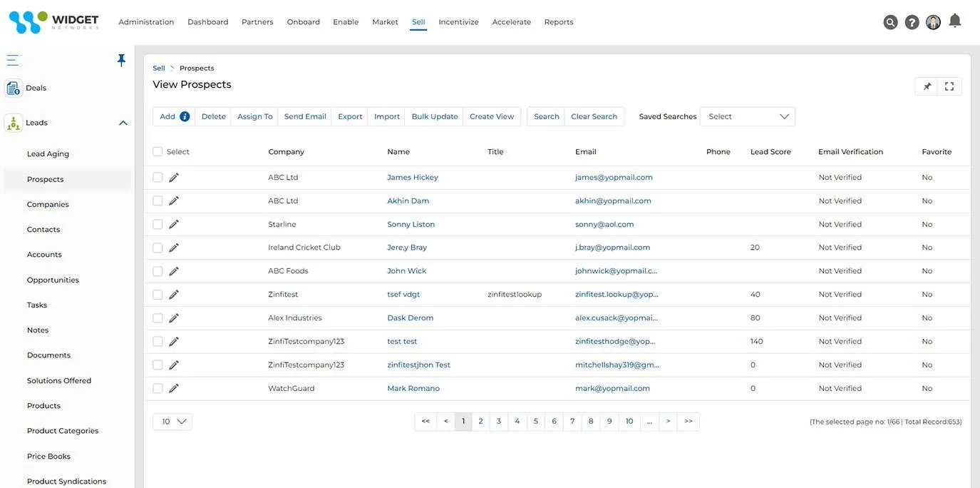Click the Deals icon in sidebar
The image size is (980, 488).
tap(14, 88)
